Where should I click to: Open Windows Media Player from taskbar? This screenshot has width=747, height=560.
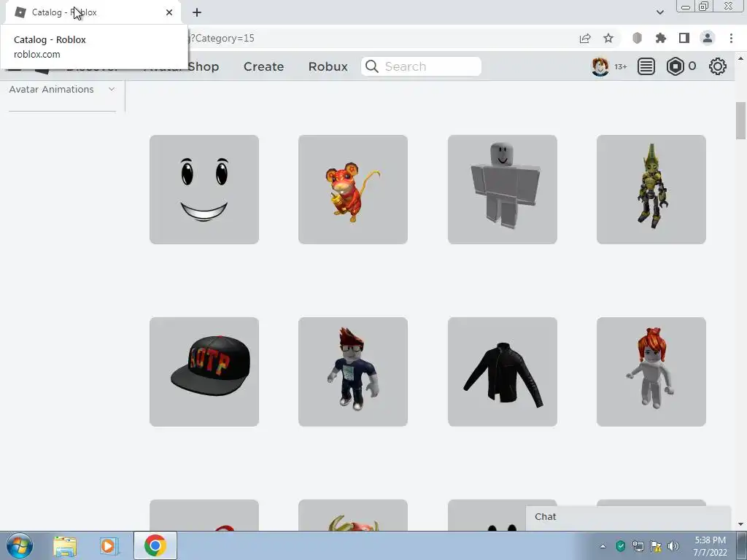pos(109,545)
